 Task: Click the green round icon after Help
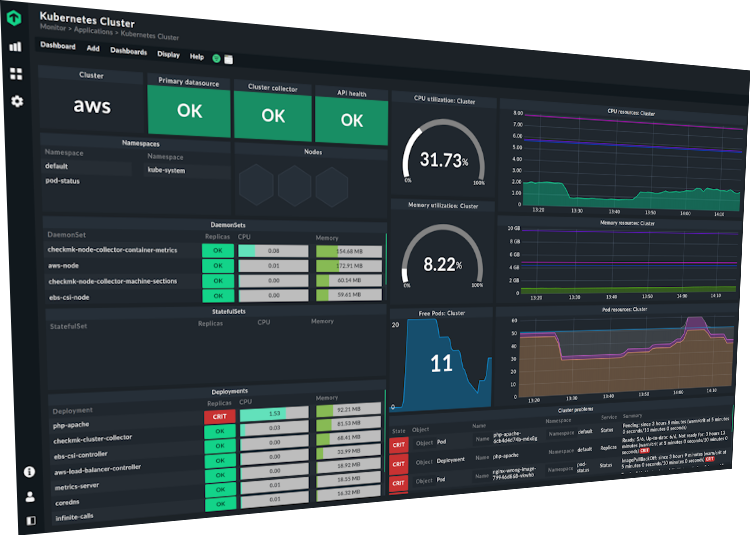(216, 58)
